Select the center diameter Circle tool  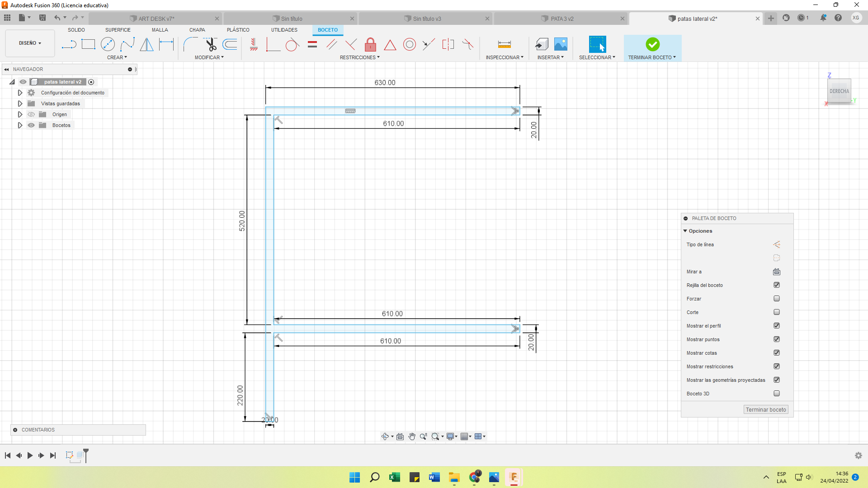pyautogui.click(x=108, y=44)
